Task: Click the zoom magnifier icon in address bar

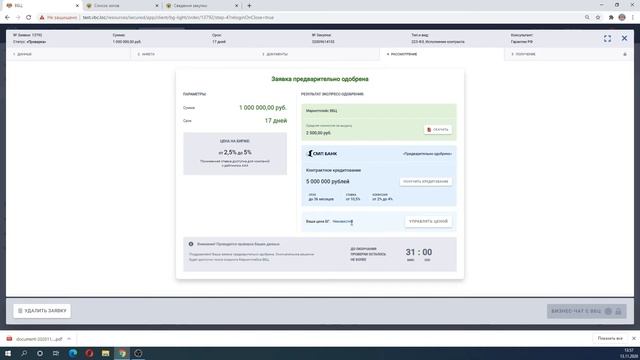Action: 587,18
